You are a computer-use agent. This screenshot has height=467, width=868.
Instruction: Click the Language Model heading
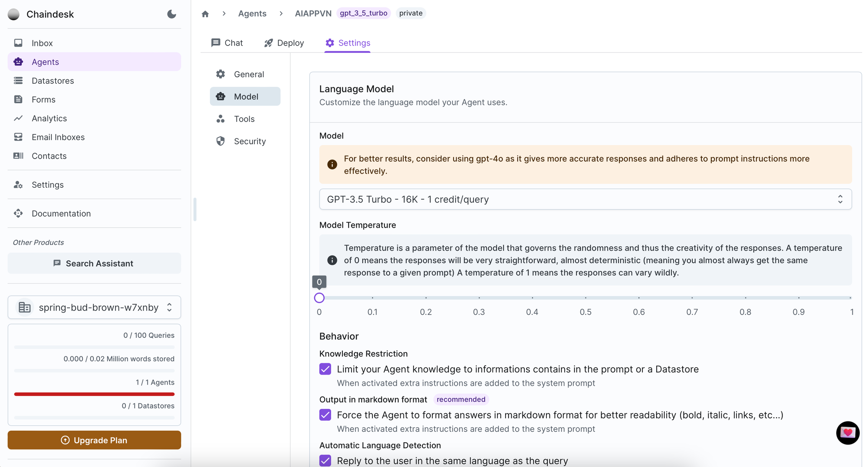click(356, 89)
